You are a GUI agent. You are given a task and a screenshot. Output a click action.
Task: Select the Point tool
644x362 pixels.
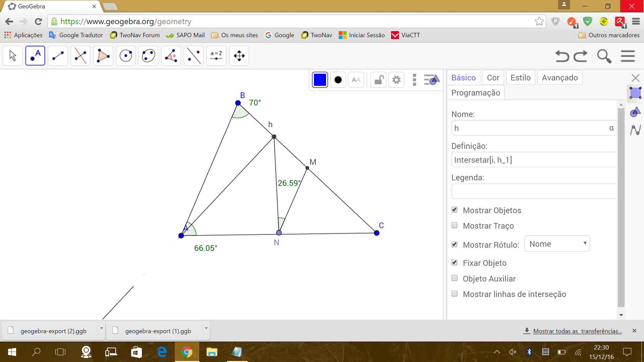pos(35,56)
